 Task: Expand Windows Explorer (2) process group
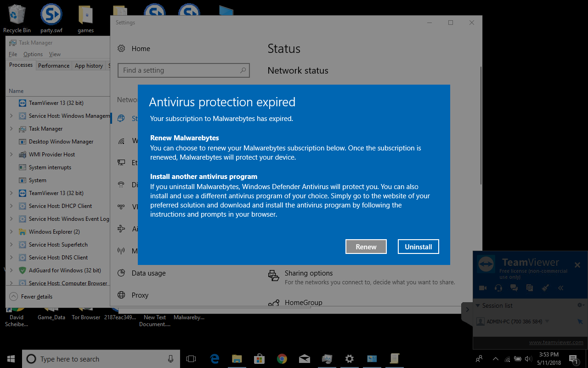tap(11, 232)
